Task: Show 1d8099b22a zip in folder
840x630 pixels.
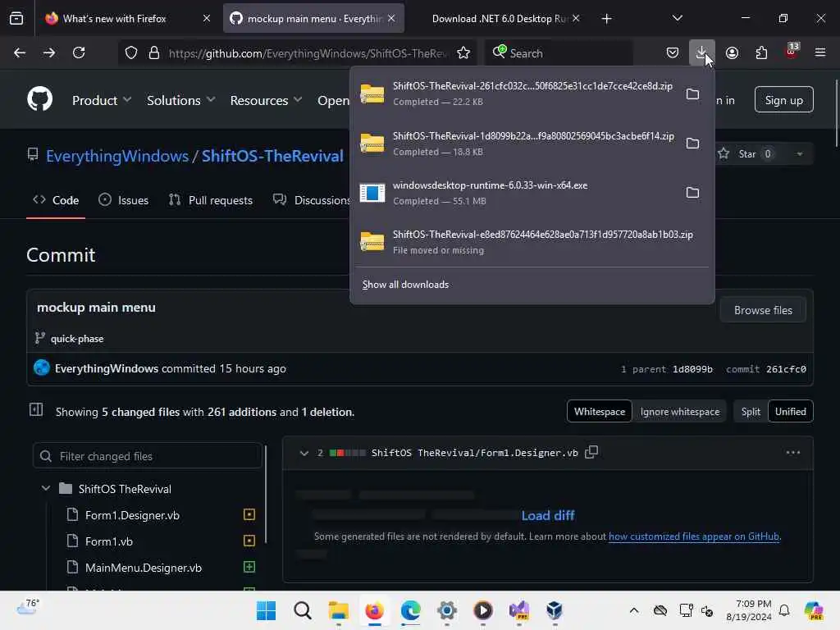Action: pyautogui.click(x=692, y=144)
